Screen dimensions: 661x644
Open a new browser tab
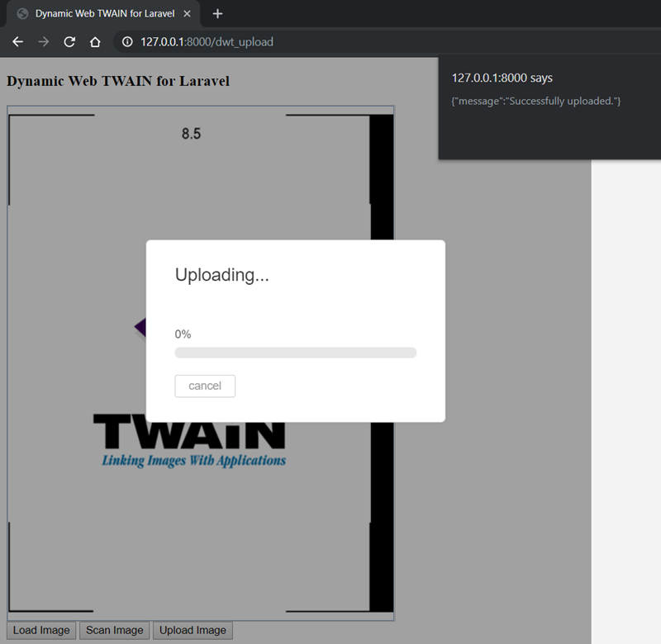217,14
